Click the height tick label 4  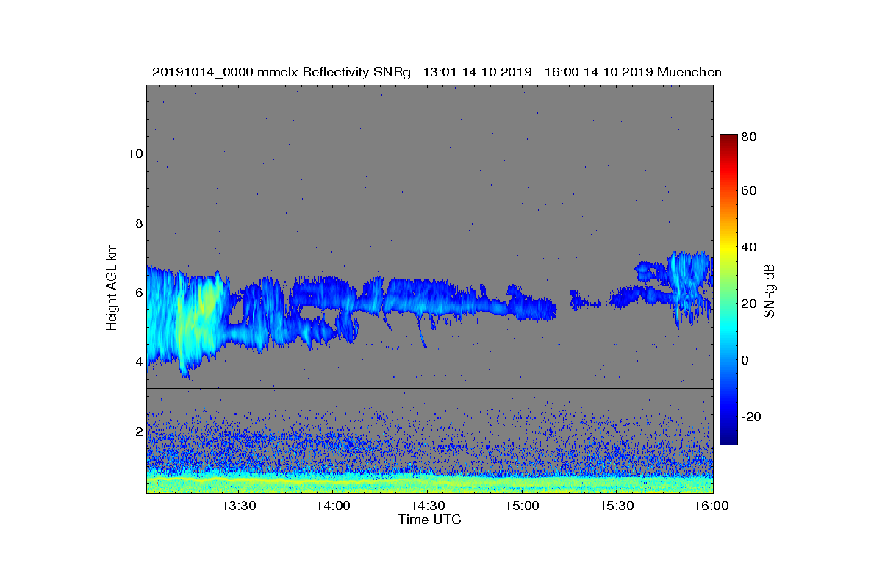(x=137, y=362)
